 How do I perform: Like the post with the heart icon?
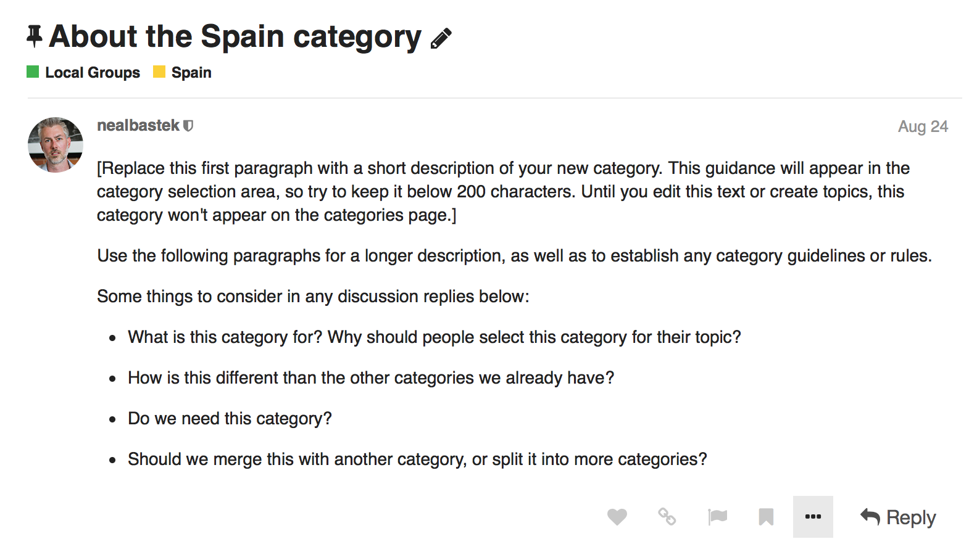tap(617, 517)
